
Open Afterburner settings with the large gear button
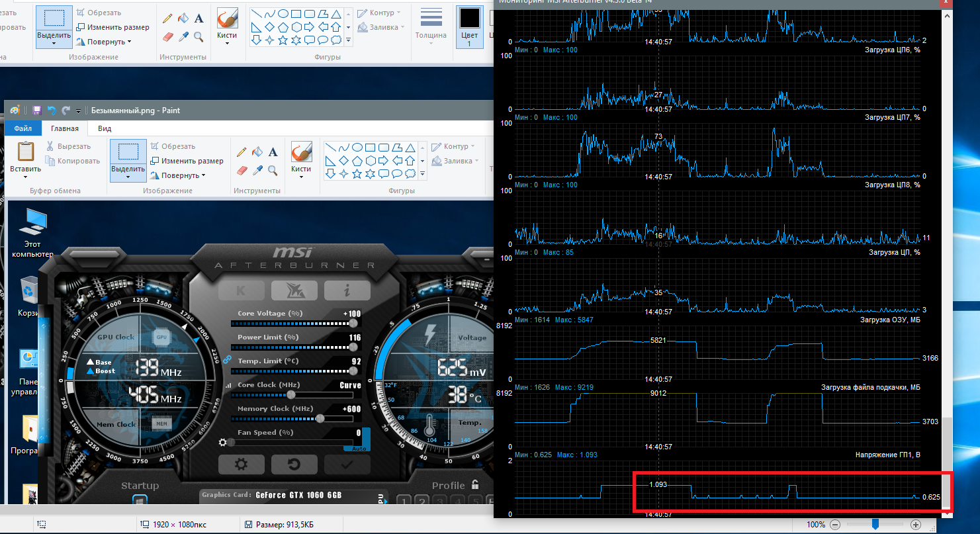pyautogui.click(x=241, y=465)
